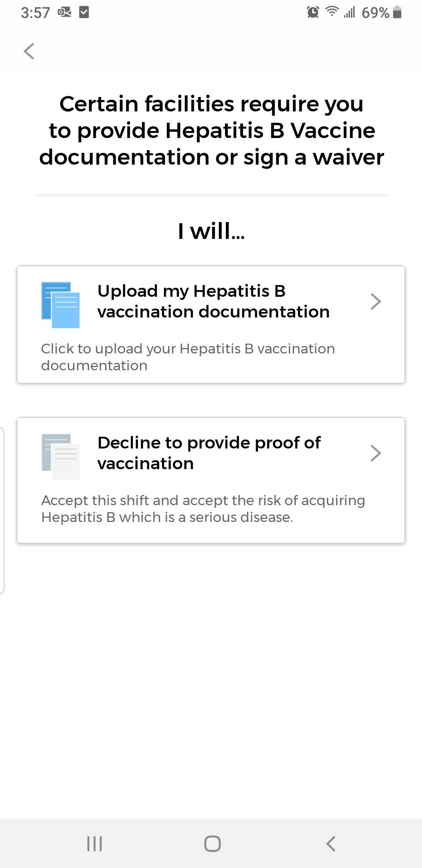Image resolution: width=422 pixels, height=868 pixels.
Task: Go to the Android home button
Action: 213,843
